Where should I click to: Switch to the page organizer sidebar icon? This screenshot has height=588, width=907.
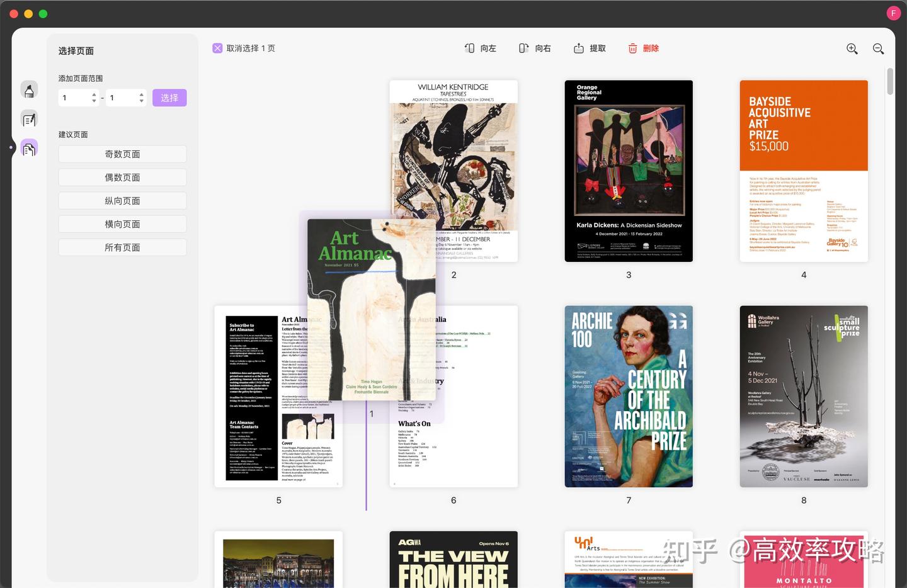[x=29, y=147]
